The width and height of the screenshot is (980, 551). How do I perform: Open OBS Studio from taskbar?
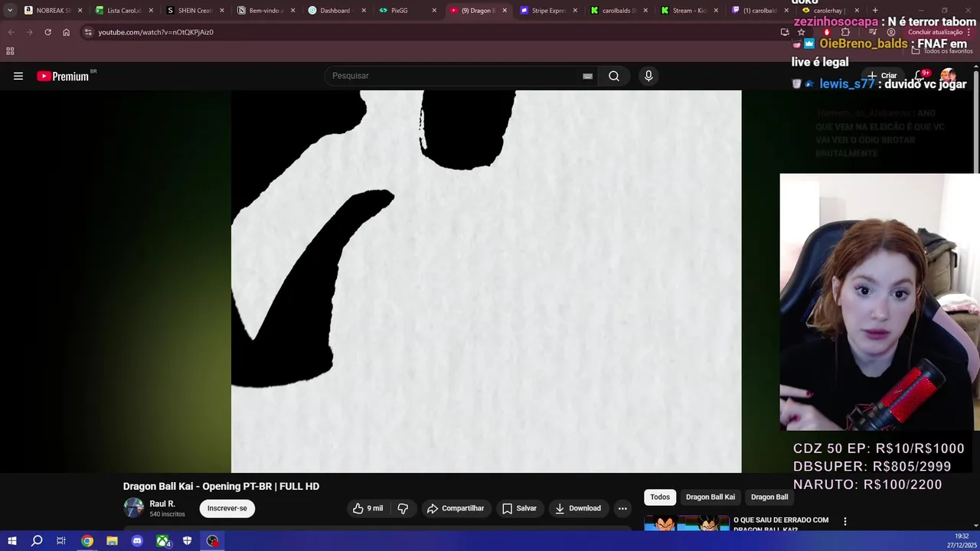212,541
